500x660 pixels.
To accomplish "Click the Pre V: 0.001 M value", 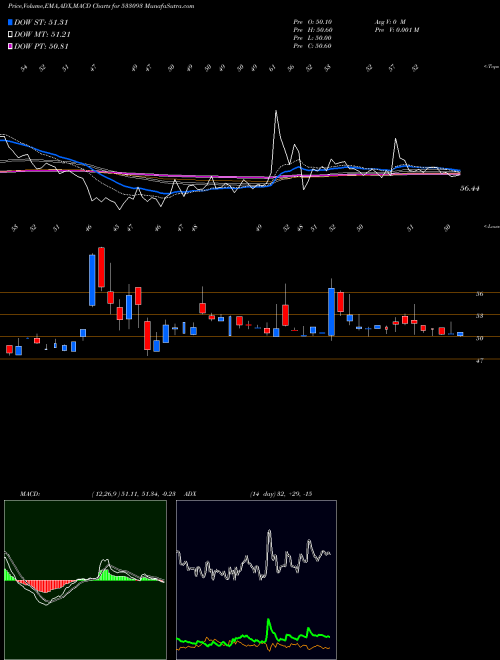I will 396,30.
